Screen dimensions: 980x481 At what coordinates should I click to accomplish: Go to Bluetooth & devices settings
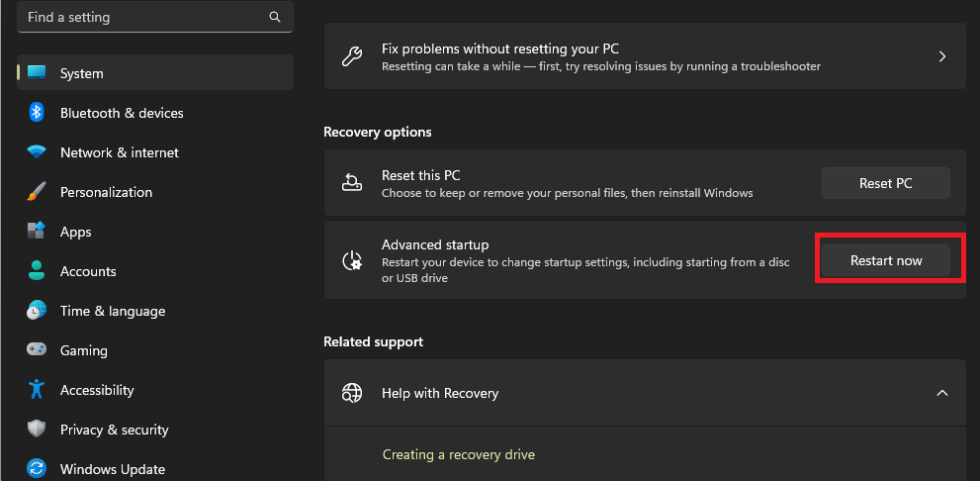point(155,113)
